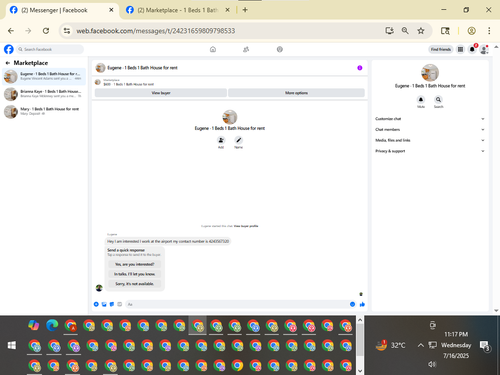This screenshot has width=500, height=375.
Task: Click Eugene's message about the airport
Action: (x=168, y=241)
